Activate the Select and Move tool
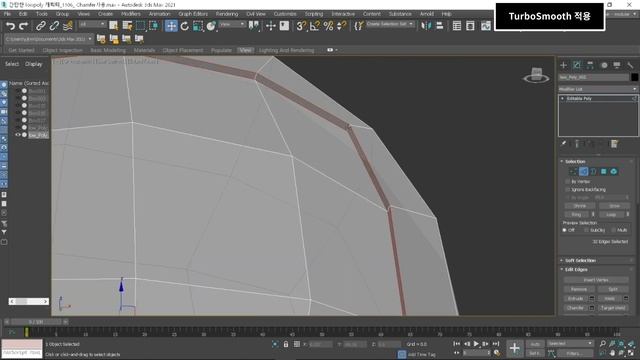640x360 pixels. [x=171, y=26]
